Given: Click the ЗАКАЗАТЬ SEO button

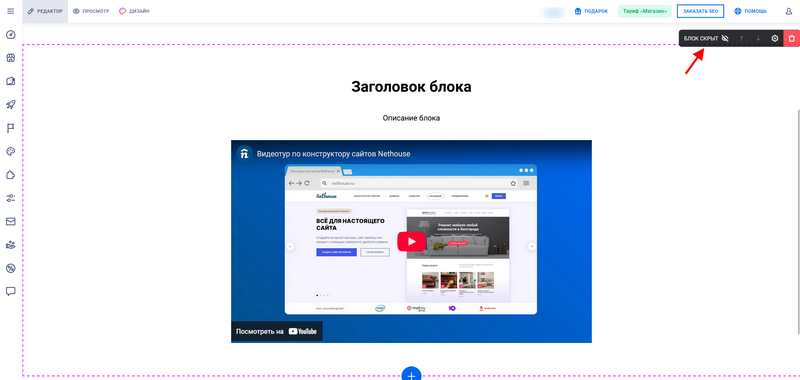Looking at the screenshot, I should point(701,11).
